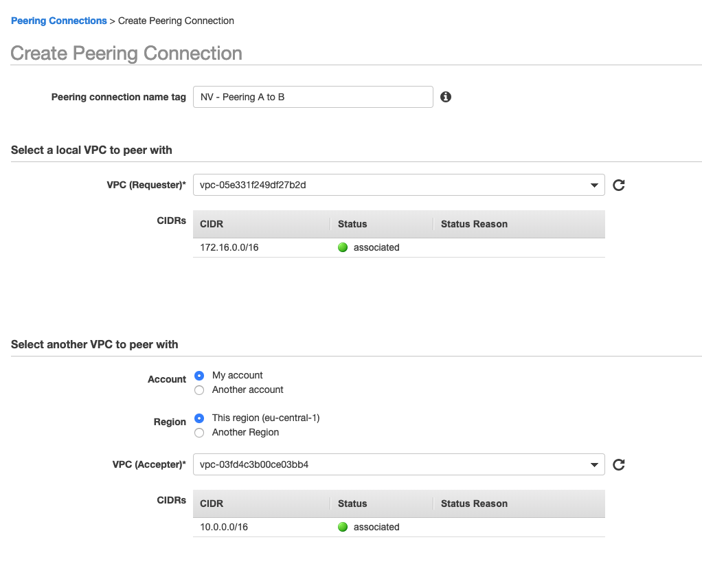702x588 pixels.
Task: Open the VPC (Accepter) dropdown
Action: [398, 464]
